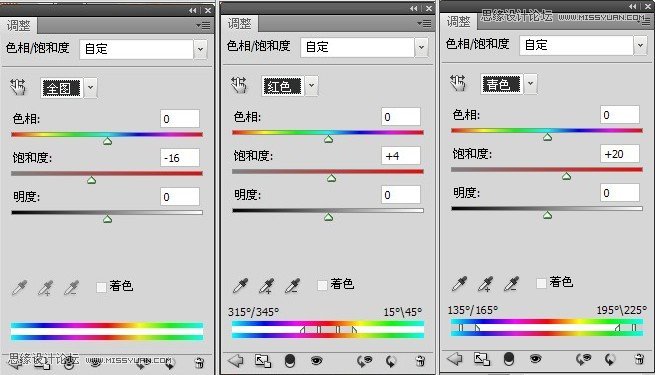The width and height of the screenshot is (655, 375).
Task: Click 色相 hue value field in Master panel
Action: [x=180, y=119]
